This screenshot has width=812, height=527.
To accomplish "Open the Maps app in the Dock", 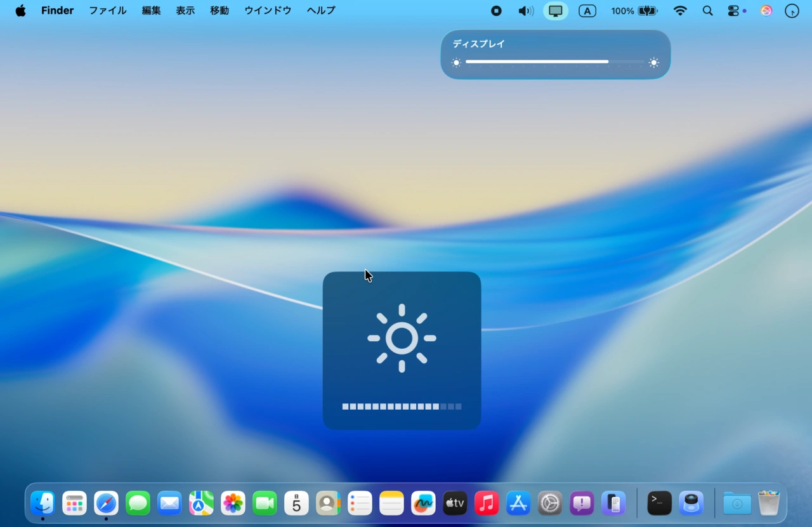I will [x=201, y=503].
